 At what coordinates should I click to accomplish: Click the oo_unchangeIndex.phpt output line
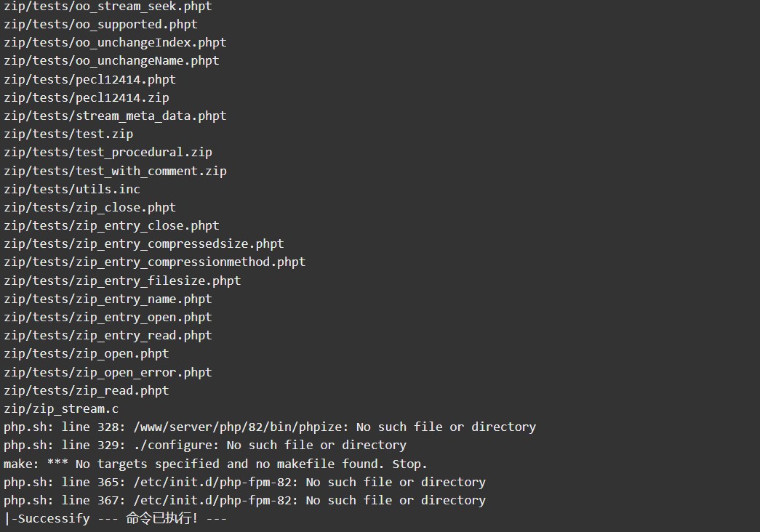click(x=115, y=43)
